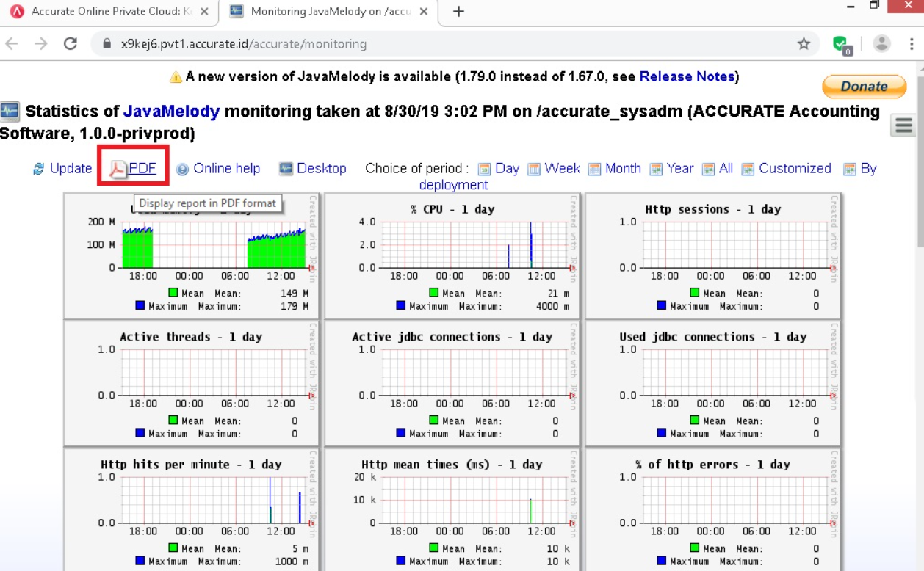The image size is (924, 571).
Task: Open Online help via its question icon
Action: pos(182,169)
